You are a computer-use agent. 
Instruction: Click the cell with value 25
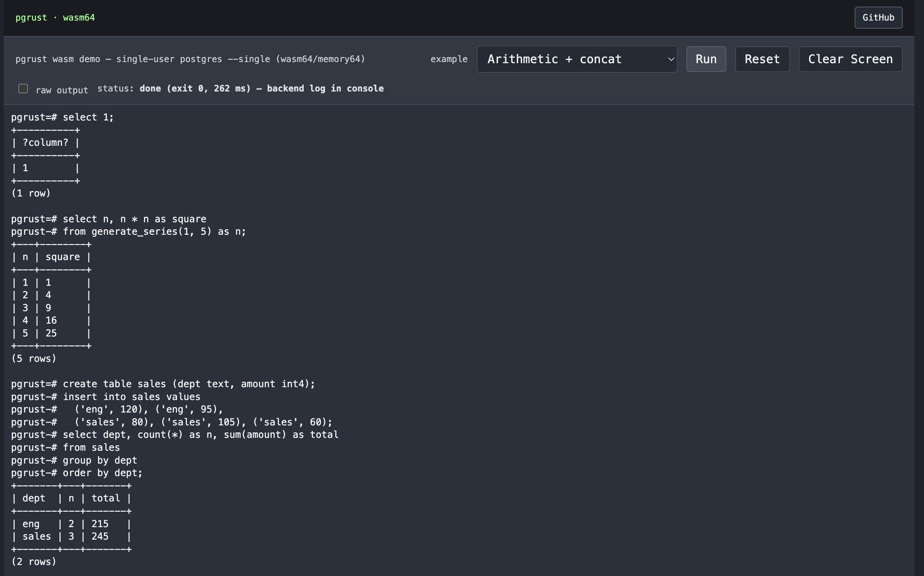[x=51, y=333]
